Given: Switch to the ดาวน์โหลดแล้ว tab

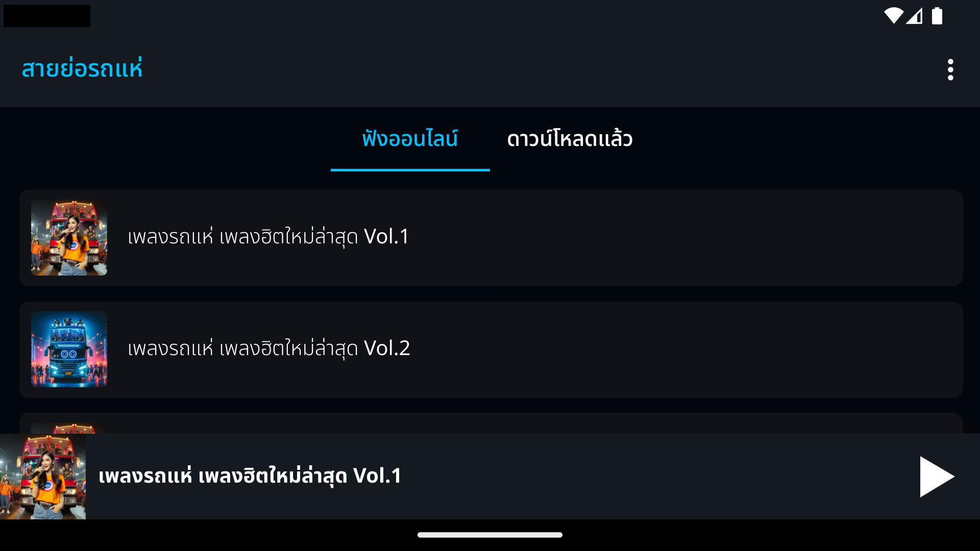Looking at the screenshot, I should (570, 139).
